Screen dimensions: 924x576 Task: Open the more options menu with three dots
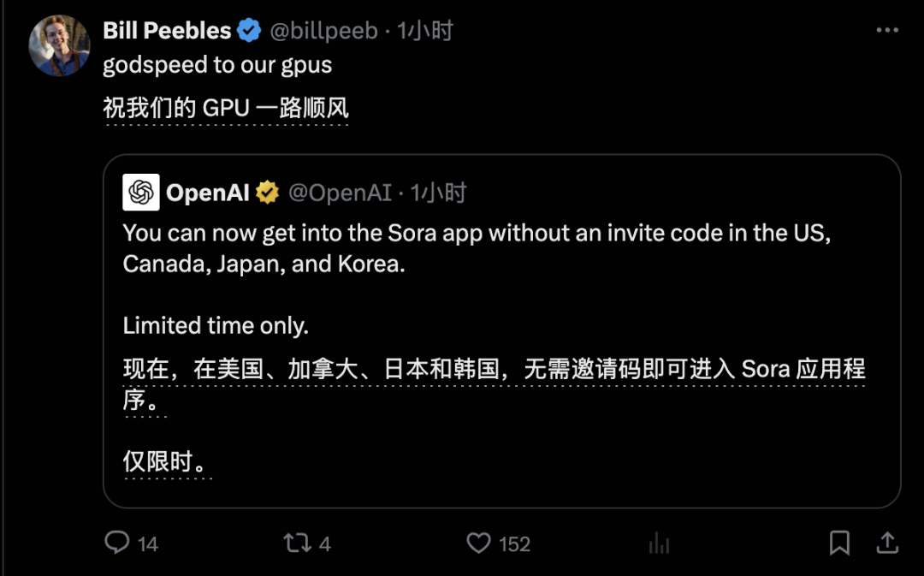[885, 29]
